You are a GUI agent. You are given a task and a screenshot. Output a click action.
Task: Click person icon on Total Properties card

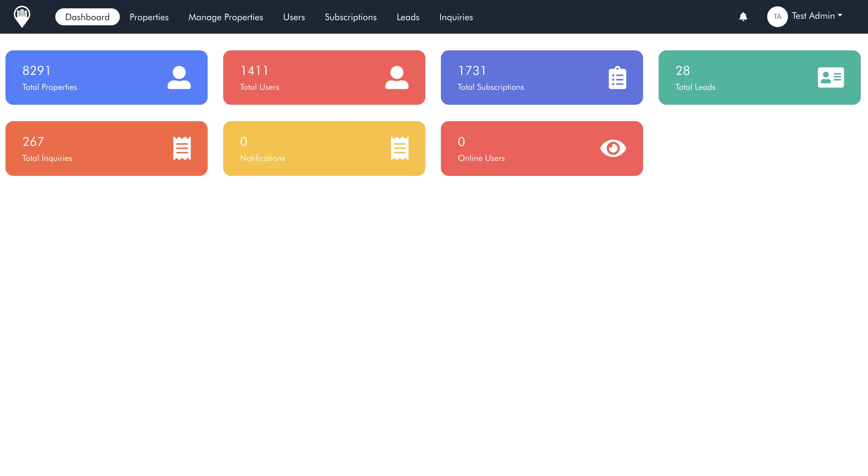pos(179,77)
